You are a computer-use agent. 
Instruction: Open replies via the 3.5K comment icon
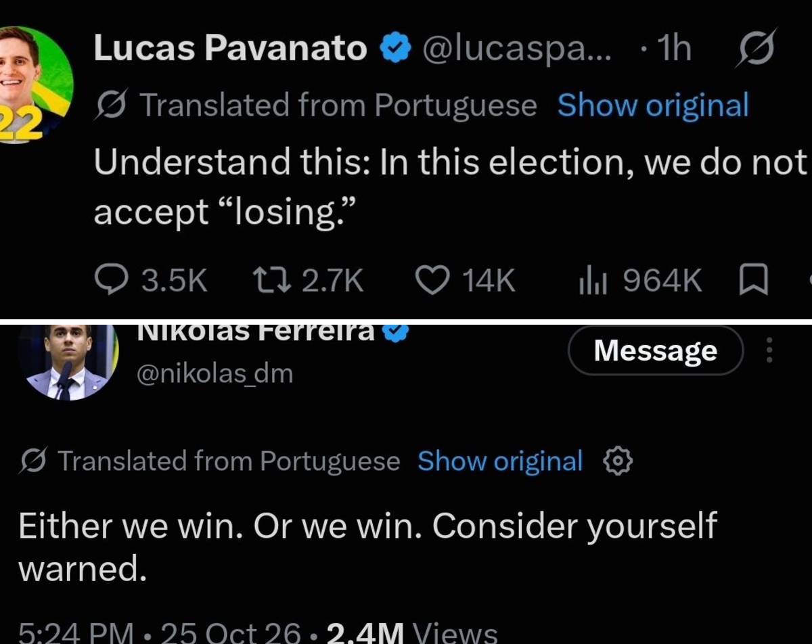click(108, 281)
